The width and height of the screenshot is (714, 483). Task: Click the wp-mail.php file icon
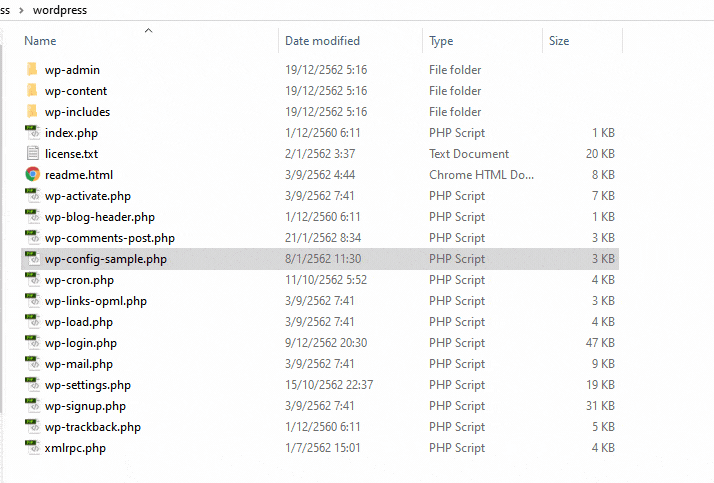point(32,363)
